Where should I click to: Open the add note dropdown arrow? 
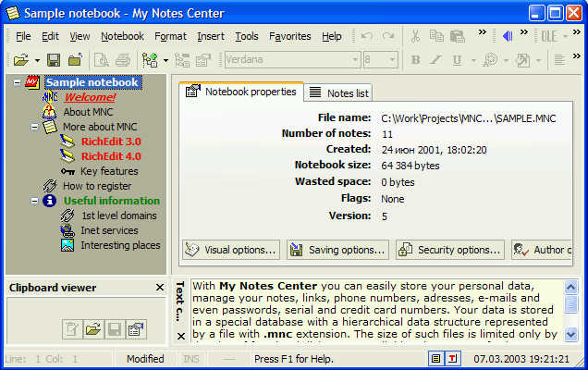point(165,60)
